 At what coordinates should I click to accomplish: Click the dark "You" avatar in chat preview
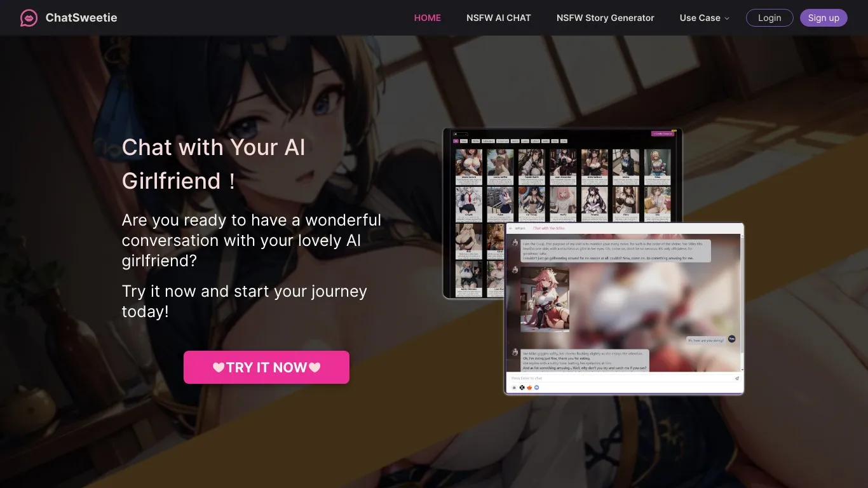click(x=731, y=339)
